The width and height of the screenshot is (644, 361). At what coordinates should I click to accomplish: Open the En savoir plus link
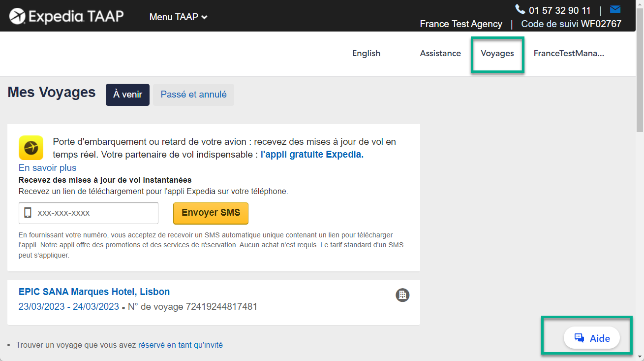47,167
